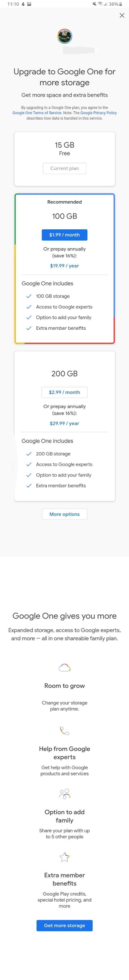Open Google One Terms of Service

37,112
